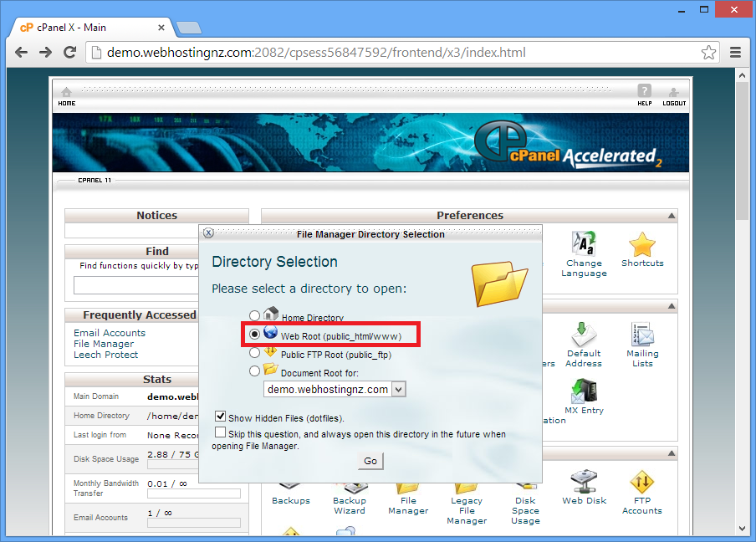The image size is (756, 542).
Task: Open the Change Language icon
Action: coord(584,244)
